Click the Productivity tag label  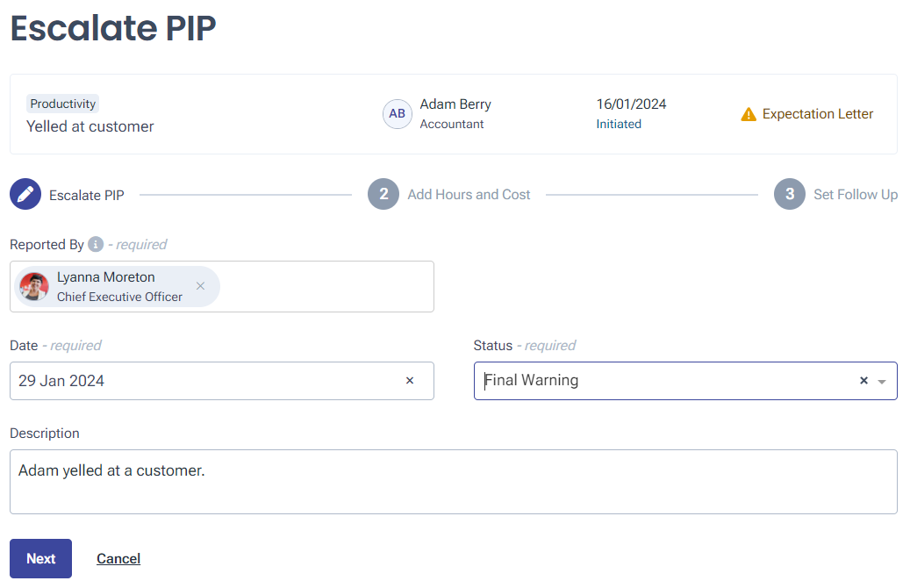62,104
